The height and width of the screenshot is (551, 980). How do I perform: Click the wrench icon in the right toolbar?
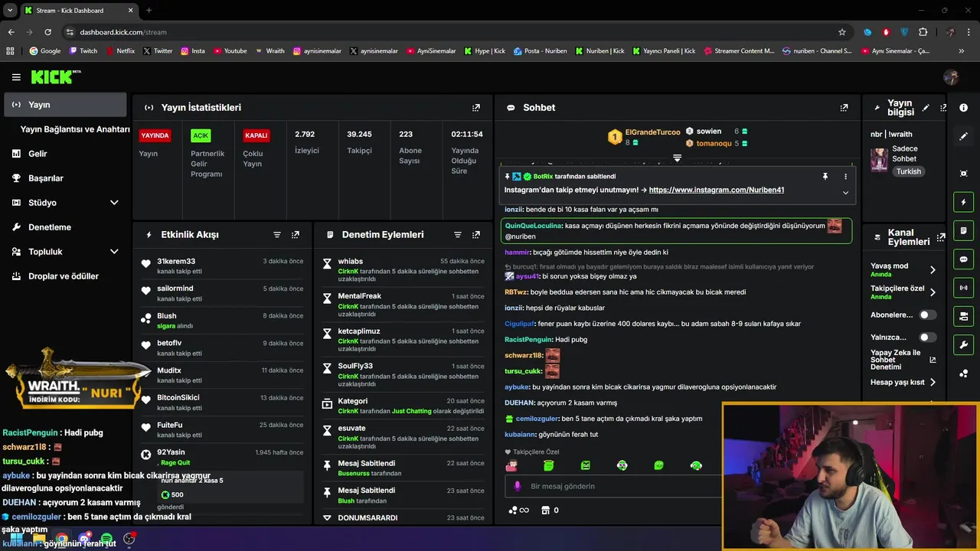[x=964, y=344]
